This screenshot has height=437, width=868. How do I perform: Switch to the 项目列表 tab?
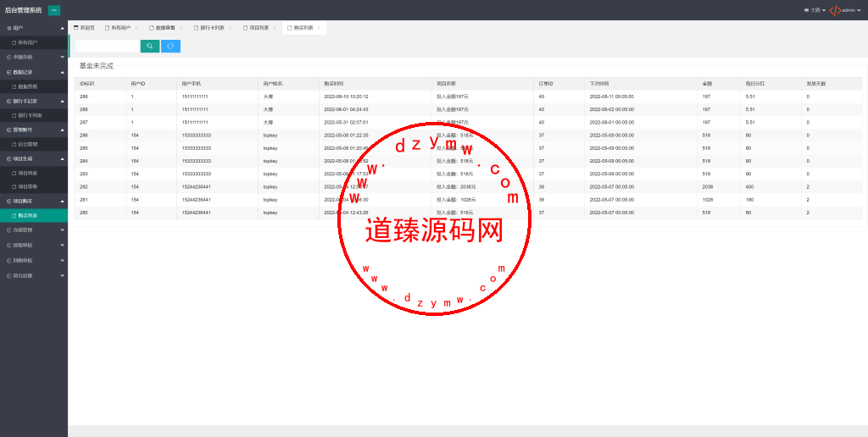pyautogui.click(x=256, y=28)
